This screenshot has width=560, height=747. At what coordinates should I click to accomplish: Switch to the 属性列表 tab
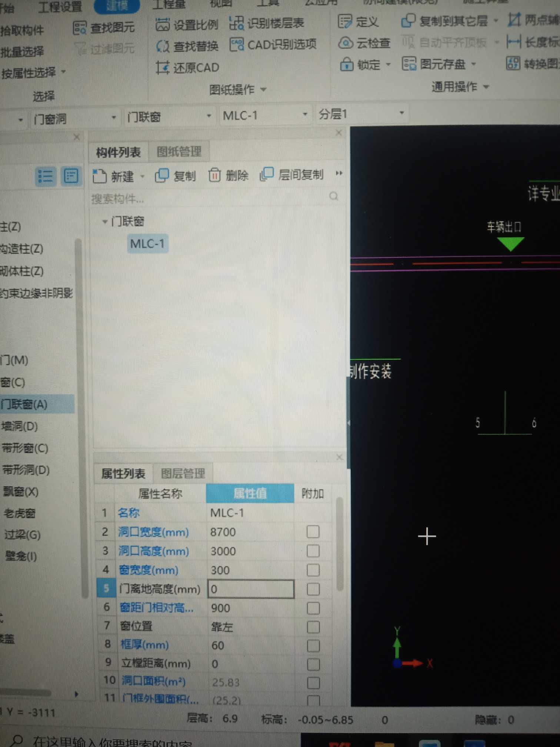pyautogui.click(x=123, y=474)
